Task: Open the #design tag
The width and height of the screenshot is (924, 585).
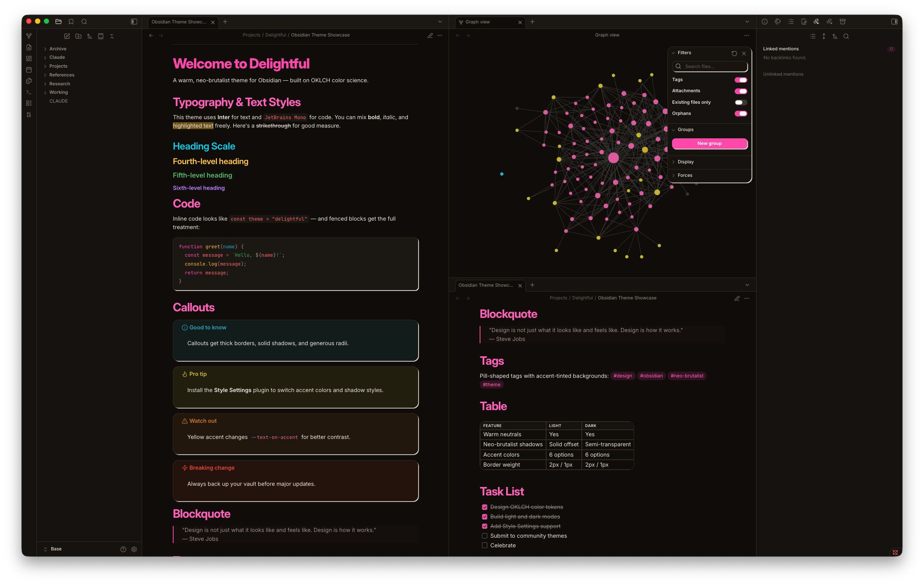Action: [x=623, y=376]
